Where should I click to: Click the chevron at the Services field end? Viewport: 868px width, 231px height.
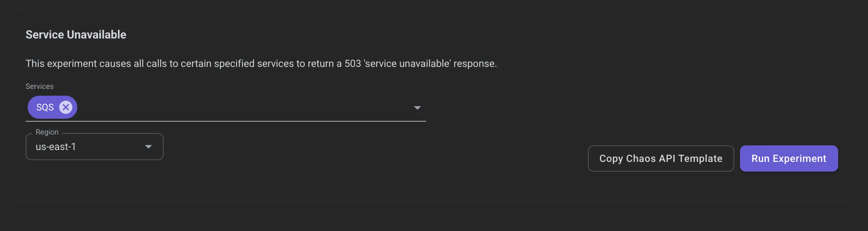pyautogui.click(x=417, y=107)
